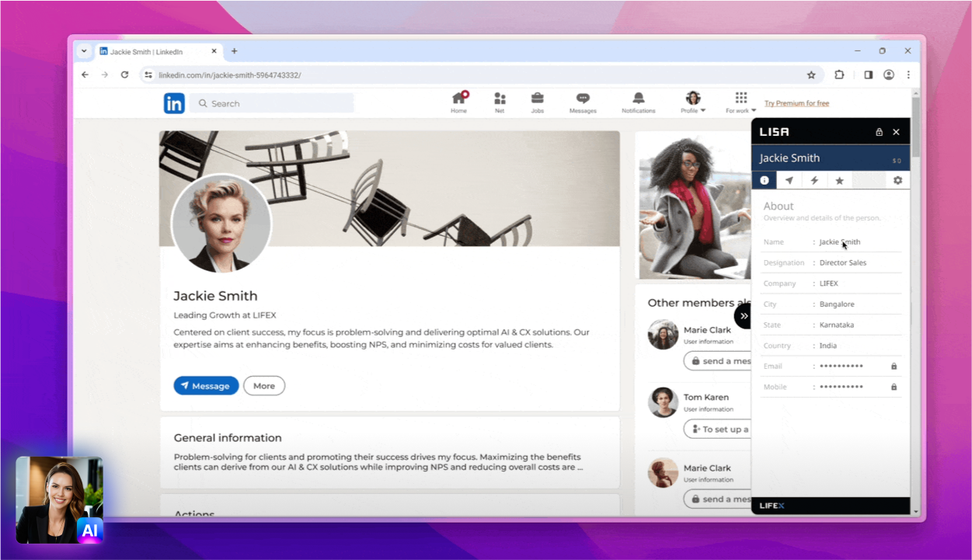Click Marie Clark's first avatar
The height and width of the screenshot is (560, 972).
click(663, 335)
